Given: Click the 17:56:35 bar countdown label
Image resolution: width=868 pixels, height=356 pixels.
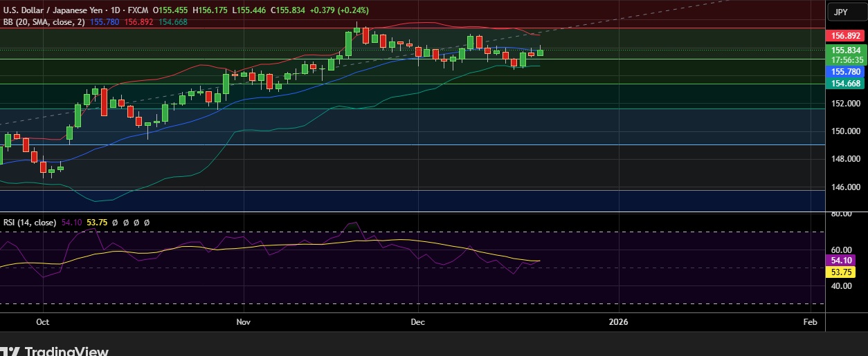Looking at the screenshot, I should click(845, 60).
